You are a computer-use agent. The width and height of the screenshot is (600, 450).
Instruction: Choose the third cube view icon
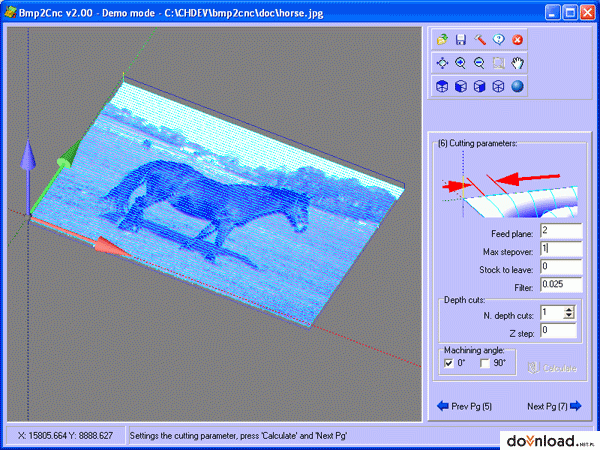[x=480, y=86]
